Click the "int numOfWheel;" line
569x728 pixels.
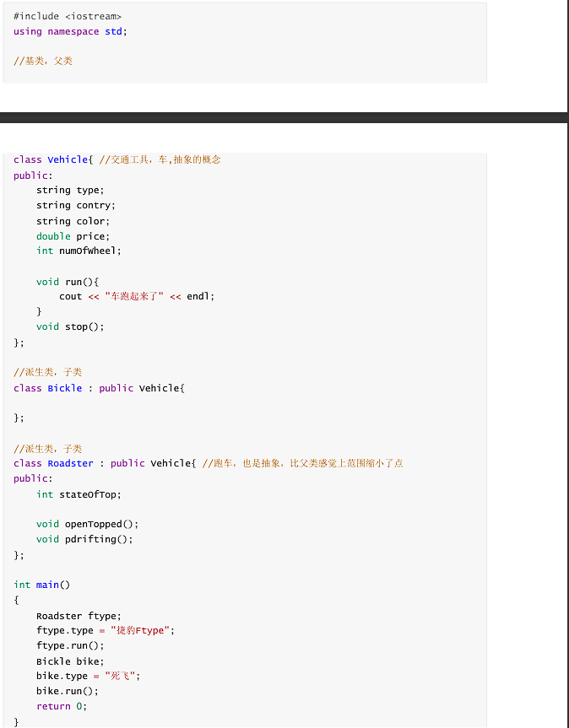click(79, 251)
